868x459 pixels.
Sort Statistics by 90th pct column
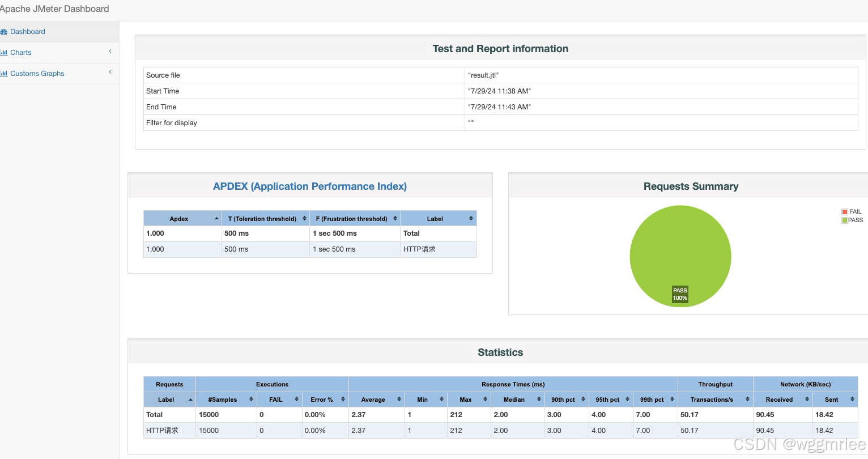point(567,399)
